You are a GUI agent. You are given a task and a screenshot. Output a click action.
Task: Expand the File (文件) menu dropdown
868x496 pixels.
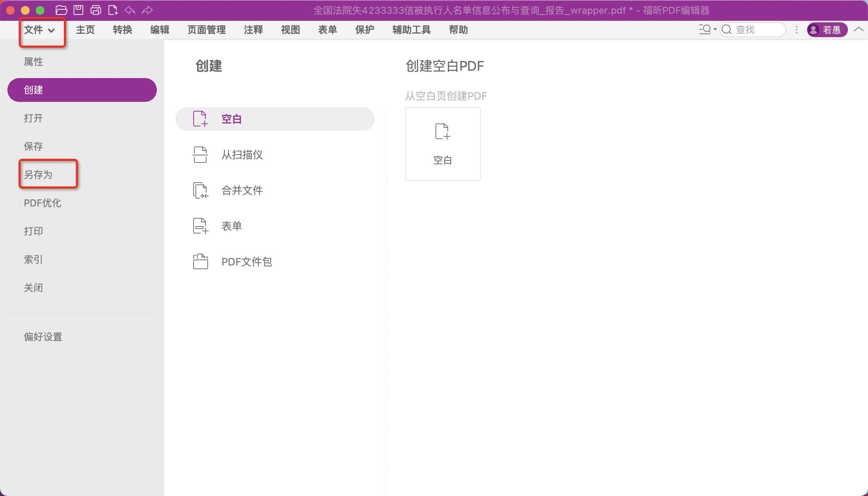pyautogui.click(x=40, y=30)
